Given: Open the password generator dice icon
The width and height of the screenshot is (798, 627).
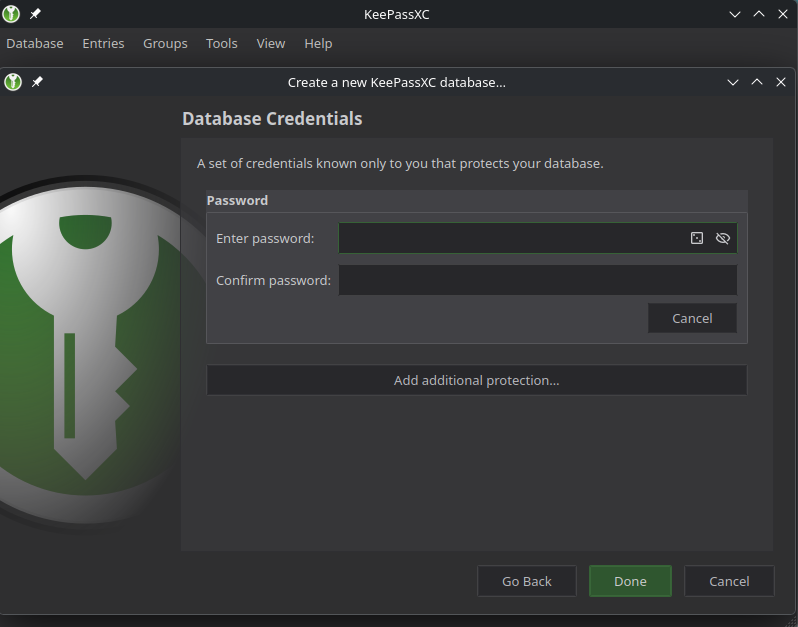Looking at the screenshot, I should pos(696,238).
